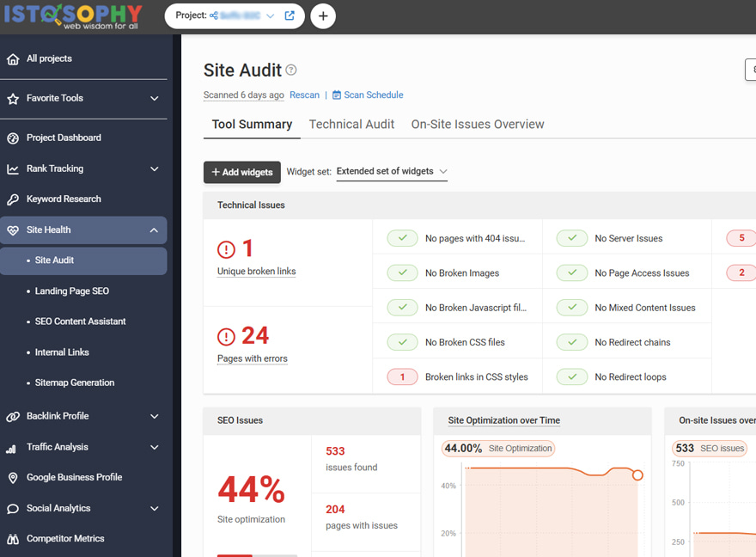This screenshot has width=756, height=557.
Task: Click the Competitor Metrics binoculars icon
Action: [x=13, y=539]
